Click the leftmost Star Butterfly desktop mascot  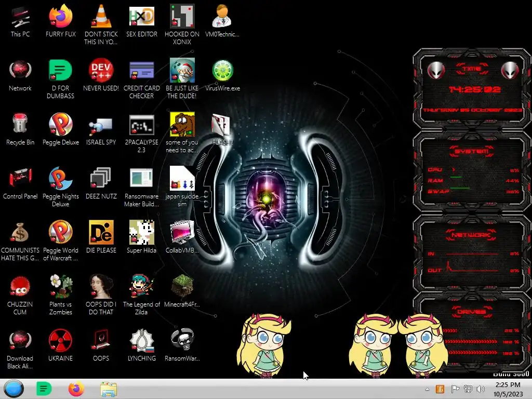263,345
